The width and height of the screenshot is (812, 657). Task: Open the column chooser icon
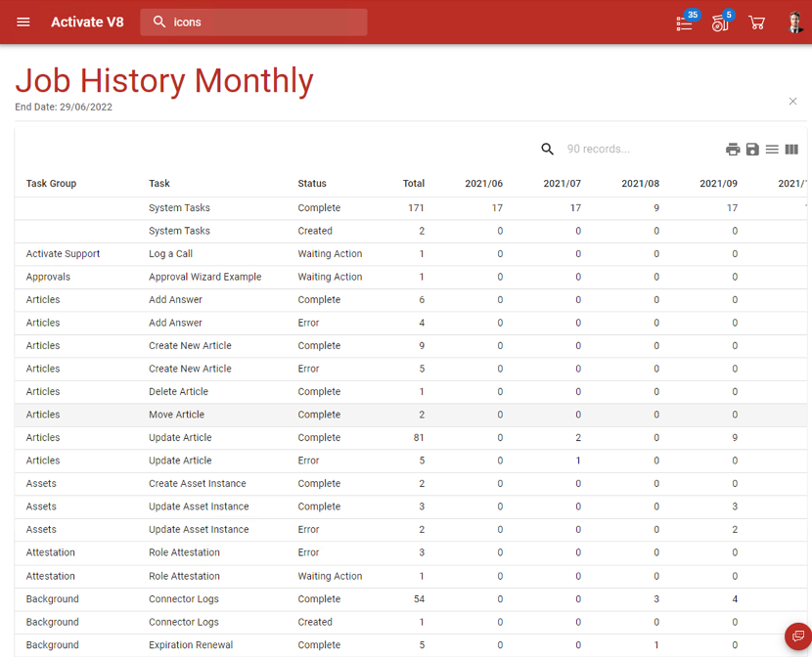click(x=791, y=150)
